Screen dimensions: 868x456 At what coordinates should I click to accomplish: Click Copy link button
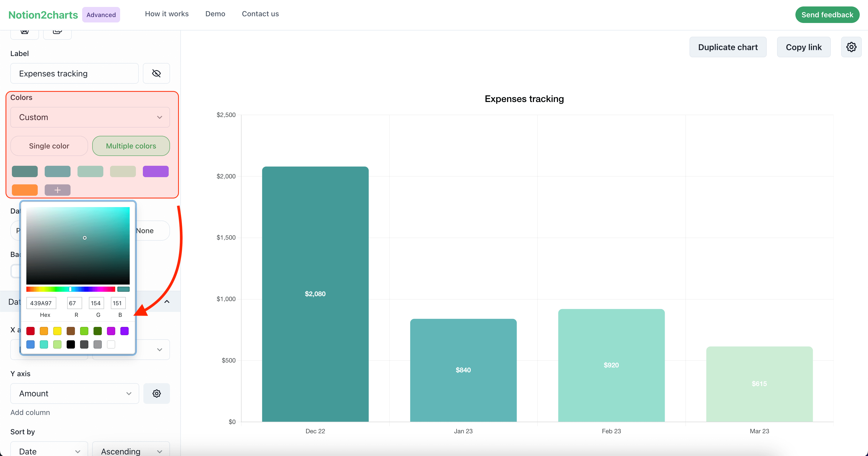point(804,47)
